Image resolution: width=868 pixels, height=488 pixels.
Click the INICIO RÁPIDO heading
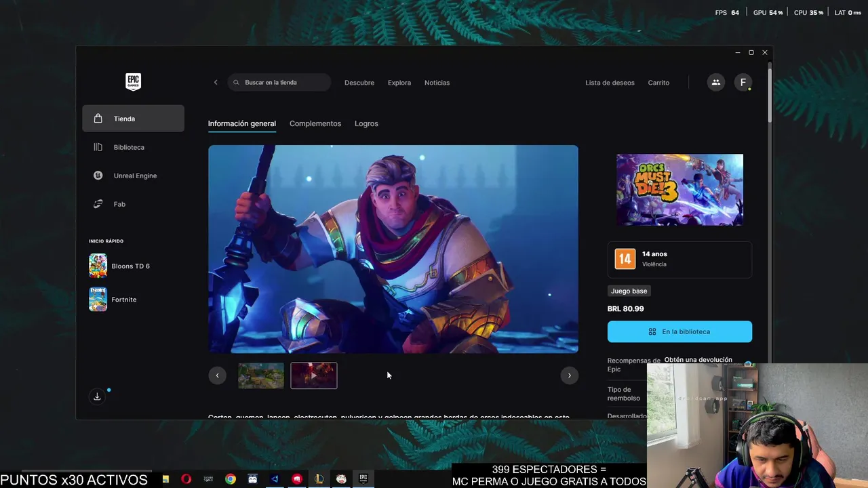(x=106, y=241)
